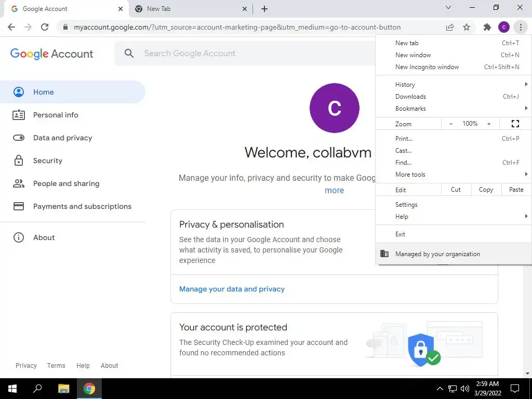Select Print... in the menu
This screenshot has height=399, width=532.
[453, 138]
